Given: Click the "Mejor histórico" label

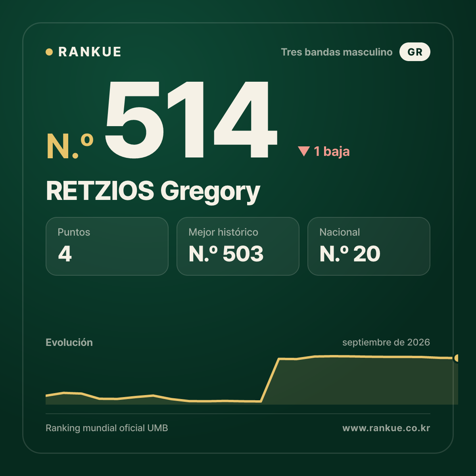Looking at the screenshot, I should [223, 232].
